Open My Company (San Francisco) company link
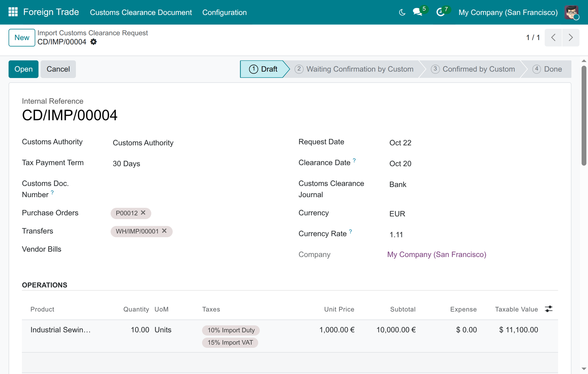The image size is (588, 374). (437, 254)
